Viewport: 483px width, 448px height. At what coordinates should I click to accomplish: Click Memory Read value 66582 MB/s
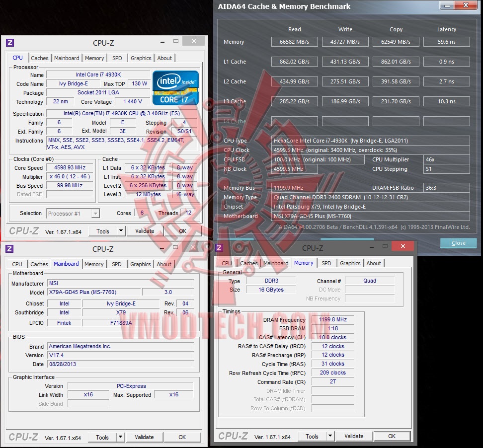point(295,42)
